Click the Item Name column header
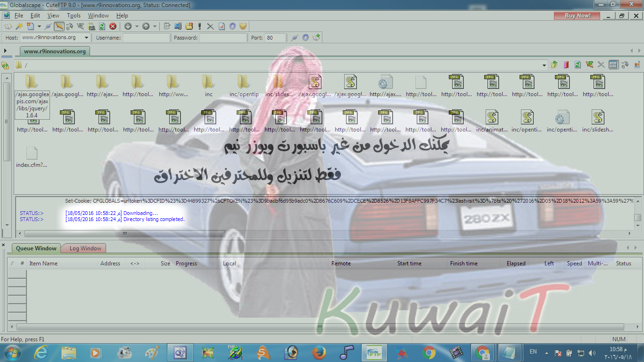The width and height of the screenshot is (644, 362). [62, 263]
